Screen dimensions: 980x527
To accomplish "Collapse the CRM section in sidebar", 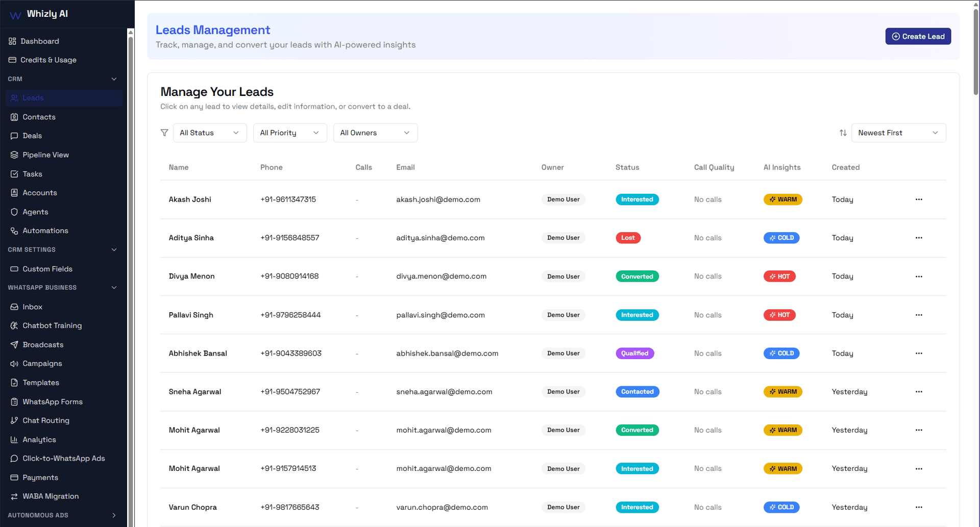I will [x=114, y=79].
